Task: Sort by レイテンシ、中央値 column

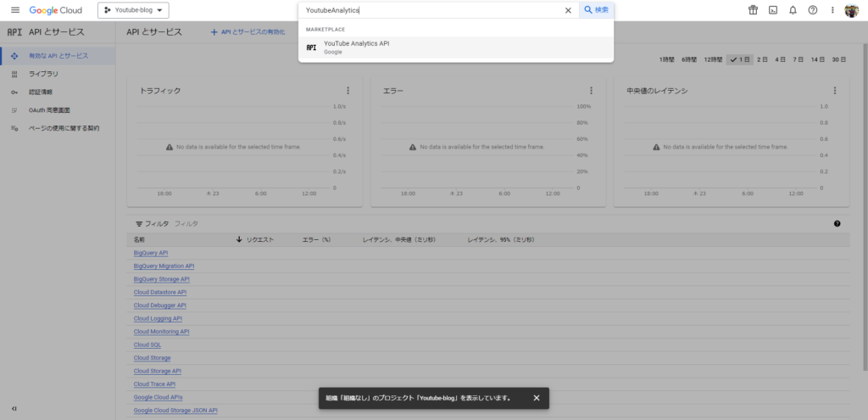Action: pos(399,239)
